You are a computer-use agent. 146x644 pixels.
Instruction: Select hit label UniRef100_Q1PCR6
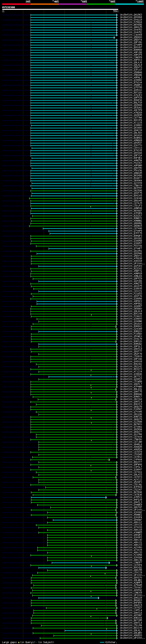pyautogui.click(x=131, y=281)
